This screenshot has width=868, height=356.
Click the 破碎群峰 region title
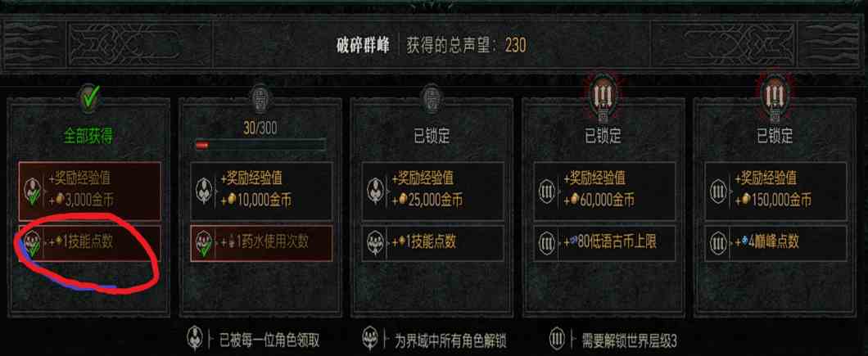[x=363, y=45]
